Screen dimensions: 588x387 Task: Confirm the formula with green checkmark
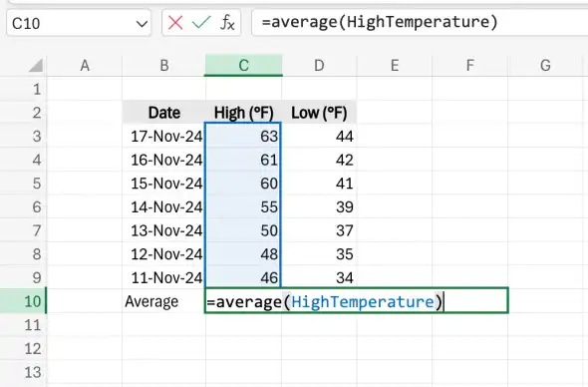[201, 23]
